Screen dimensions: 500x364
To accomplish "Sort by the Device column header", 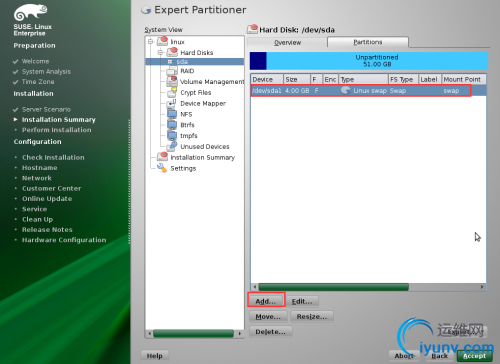I will [267, 79].
